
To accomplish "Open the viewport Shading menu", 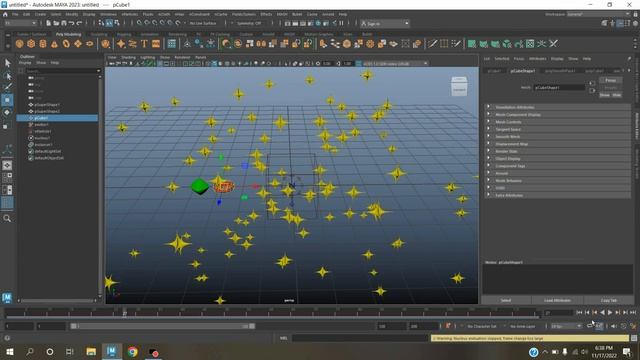I will point(128,58).
